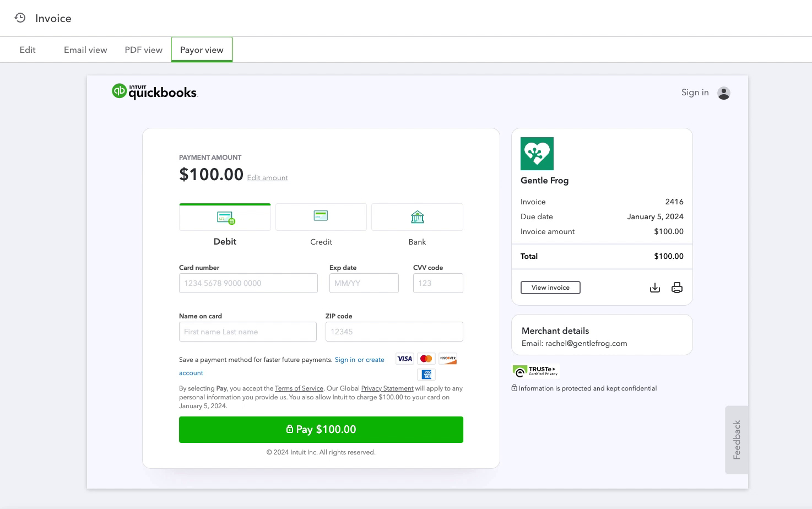The height and width of the screenshot is (509, 812).
Task: Select the Debit card payment icon
Action: coord(226,218)
